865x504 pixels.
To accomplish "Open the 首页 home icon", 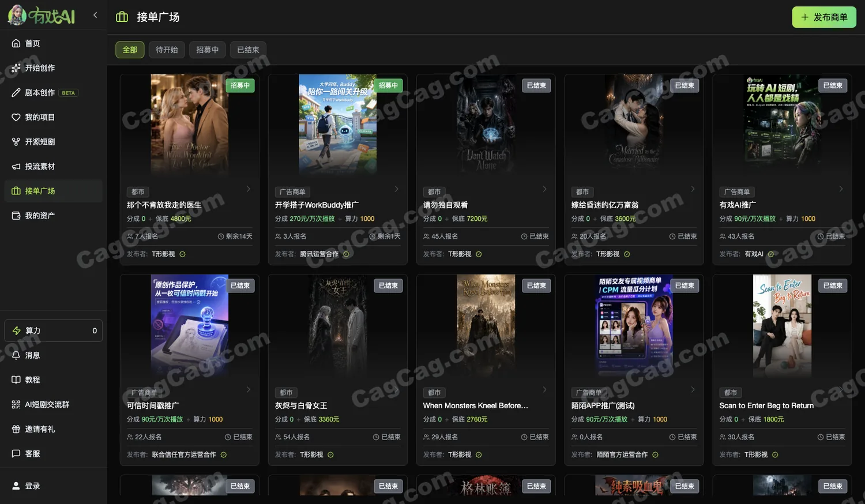I will coord(16,43).
